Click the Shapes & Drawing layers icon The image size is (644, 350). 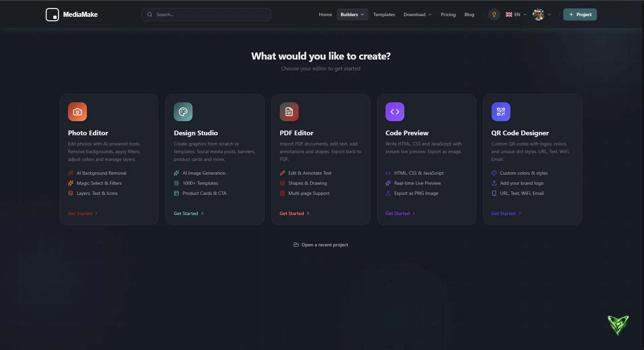pyautogui.click(x=282, y=183)
